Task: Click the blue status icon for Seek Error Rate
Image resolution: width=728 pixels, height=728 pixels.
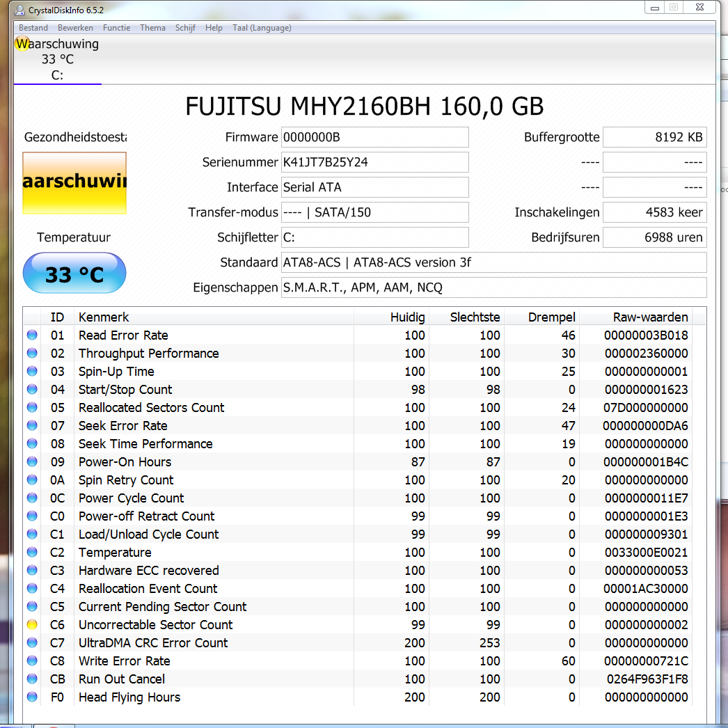Action: tap(32, 425)
